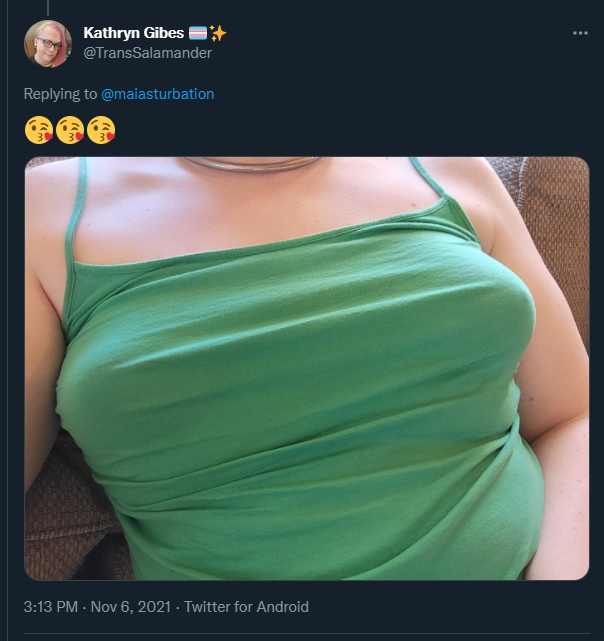Viewport: 604px width, 641px height.
Task: Visit the @maiasturbation profile link
Action: pyautogui.click(x=157, y=94)
